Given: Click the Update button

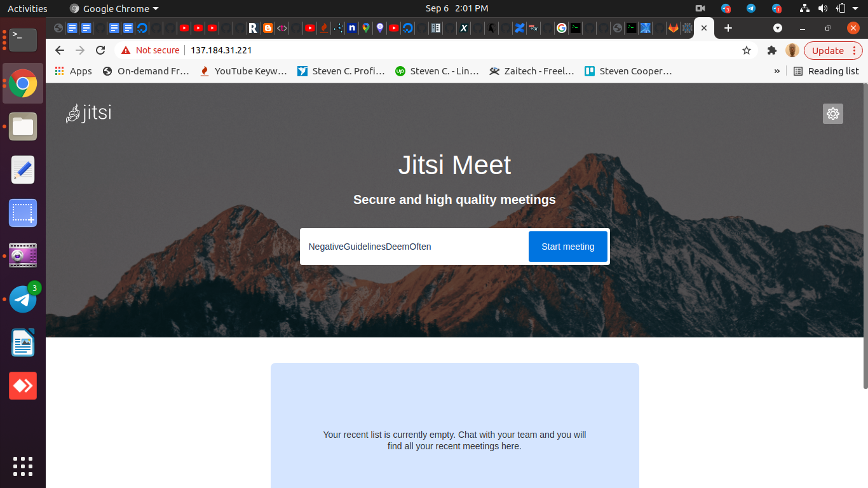Looking at the screenshot, I should click(x=827, y=50).
